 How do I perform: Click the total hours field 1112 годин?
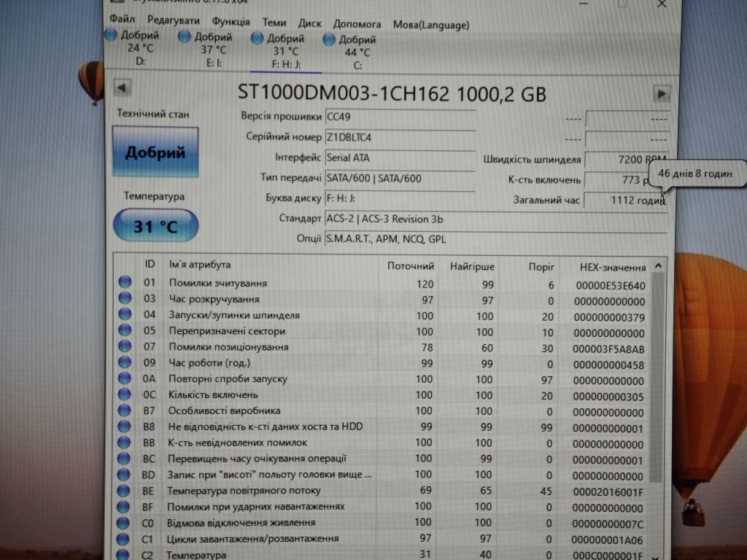(x=625, y=201)
